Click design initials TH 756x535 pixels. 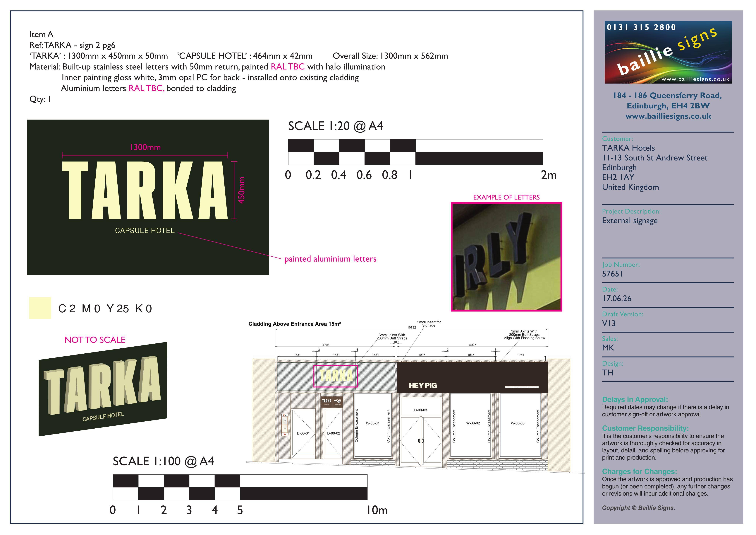[608, 373]
